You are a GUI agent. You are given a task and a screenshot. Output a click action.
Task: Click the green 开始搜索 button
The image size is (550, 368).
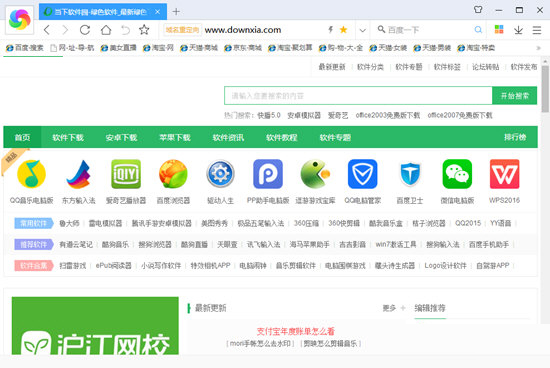[x=515, y=95]
